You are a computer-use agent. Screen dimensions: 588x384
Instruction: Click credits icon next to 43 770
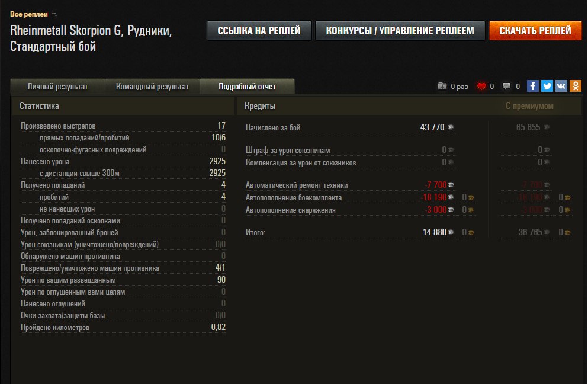click(x=451, y=127)
